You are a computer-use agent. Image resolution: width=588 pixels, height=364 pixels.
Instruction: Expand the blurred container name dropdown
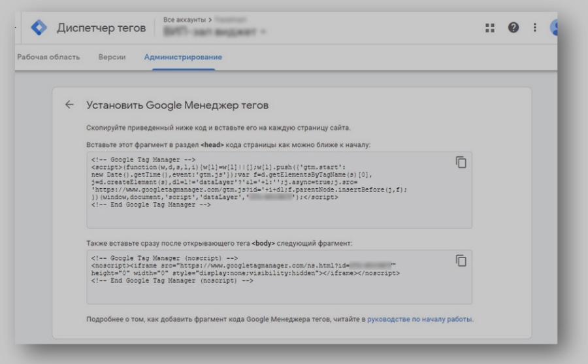214,31
